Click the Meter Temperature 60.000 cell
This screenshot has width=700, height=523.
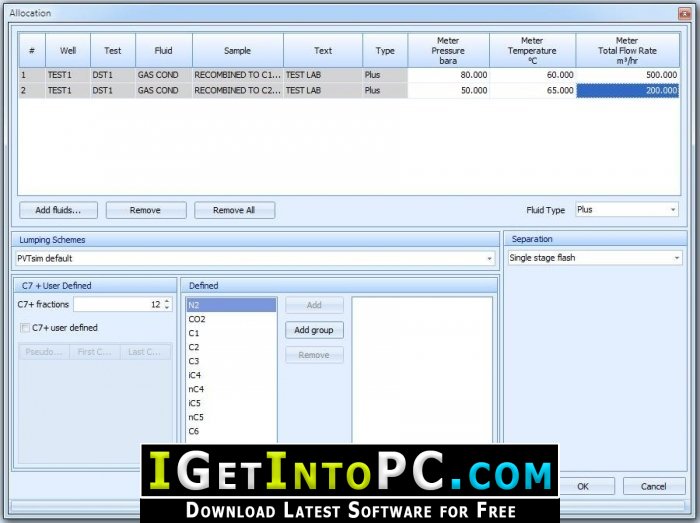coord(533,75)
